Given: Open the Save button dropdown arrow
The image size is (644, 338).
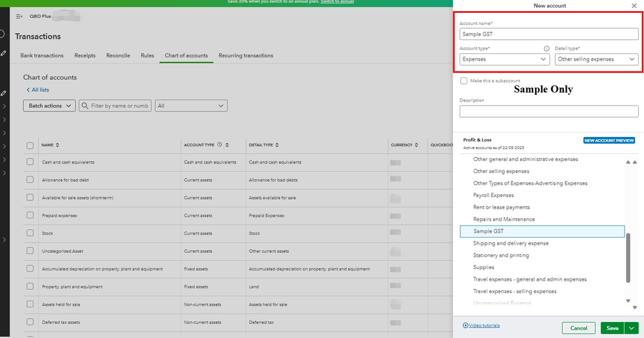Looking at the screenshot, I should click(x=631, y=328).
